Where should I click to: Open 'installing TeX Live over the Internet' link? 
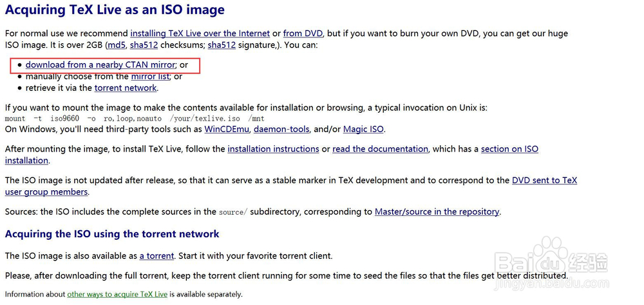[200, 34]
